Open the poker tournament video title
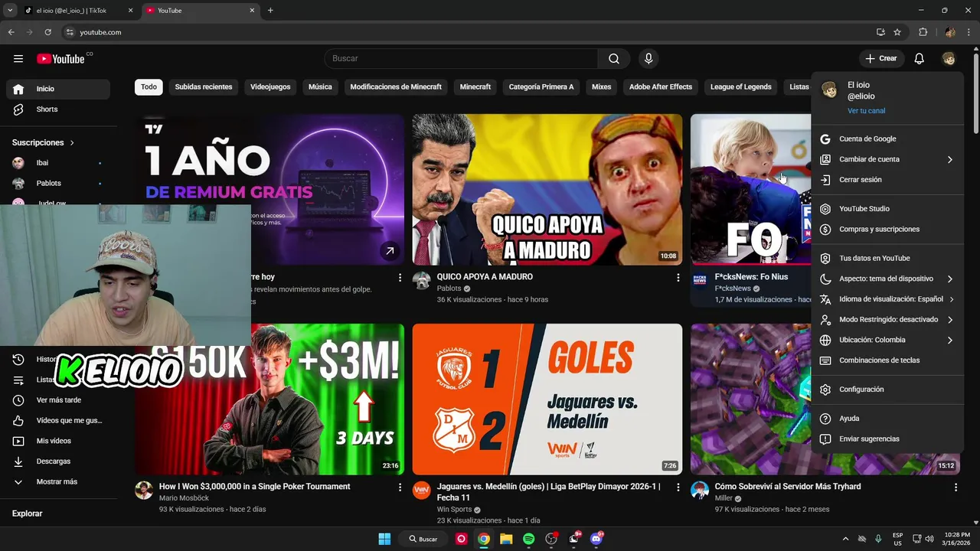The width and height of the screenshot is (980, 551). click(254, 487)
